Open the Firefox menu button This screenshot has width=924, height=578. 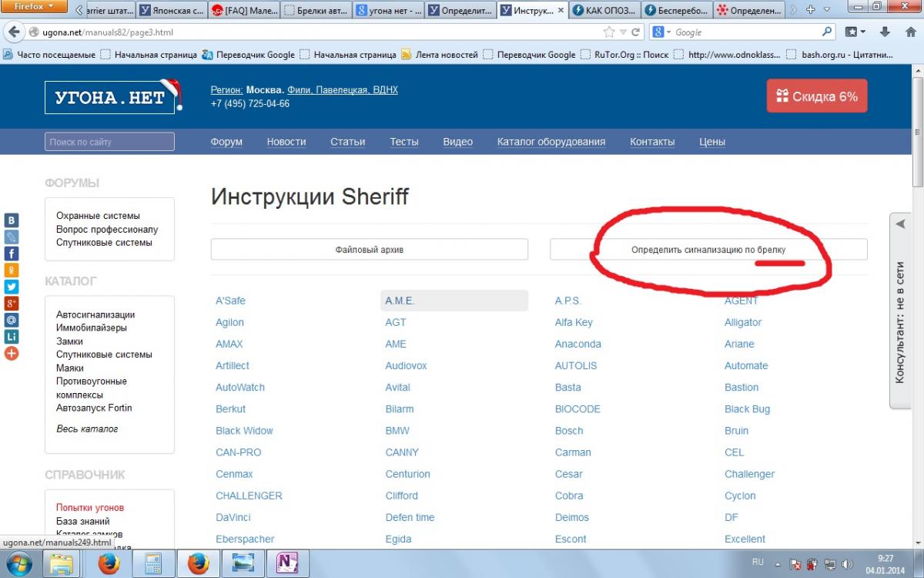tap(35, 7)
